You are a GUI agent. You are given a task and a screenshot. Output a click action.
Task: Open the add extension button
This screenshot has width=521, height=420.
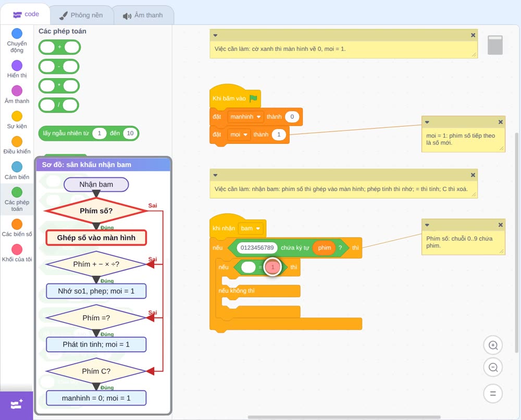pyautogui.click(x=17, y=405)
